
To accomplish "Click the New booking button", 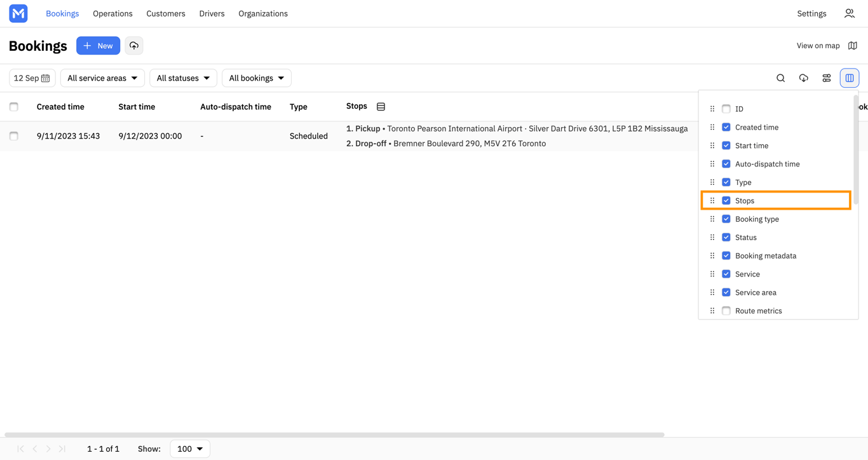I will pyautogui.click(x=98, y=46).
